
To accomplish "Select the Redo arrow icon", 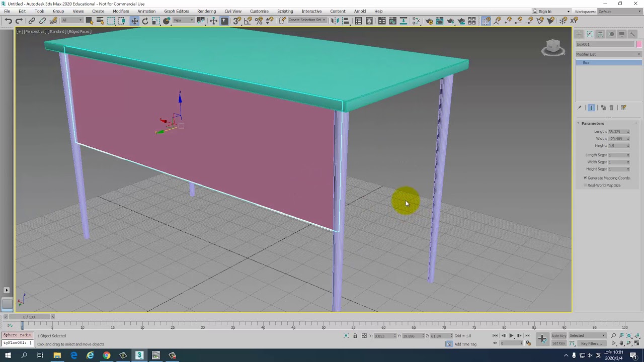I will 19,21.
